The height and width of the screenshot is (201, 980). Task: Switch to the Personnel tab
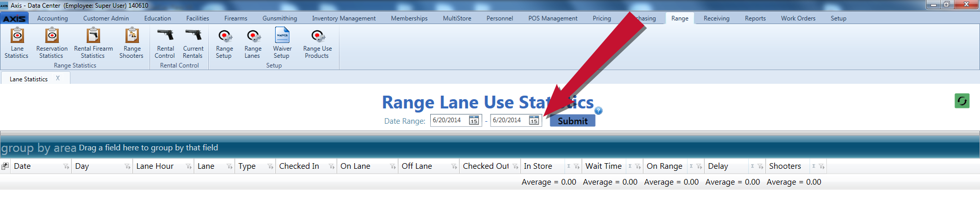500,18
